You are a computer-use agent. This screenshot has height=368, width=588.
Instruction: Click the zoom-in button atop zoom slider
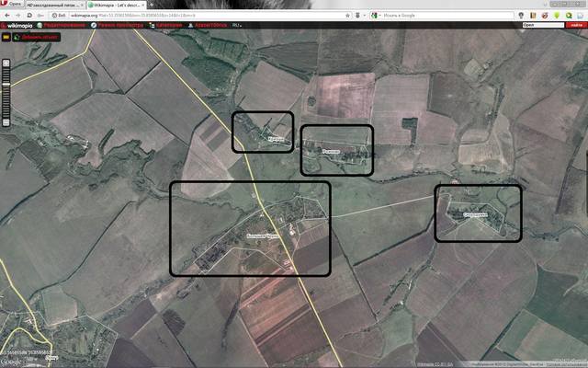point(6,62)
